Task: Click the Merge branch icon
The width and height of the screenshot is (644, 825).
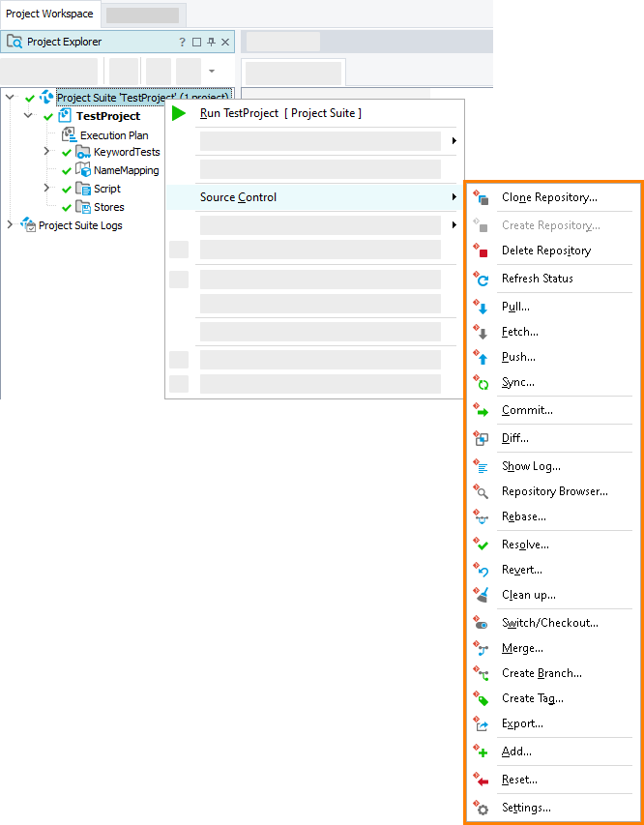Action: click(481, 649)
